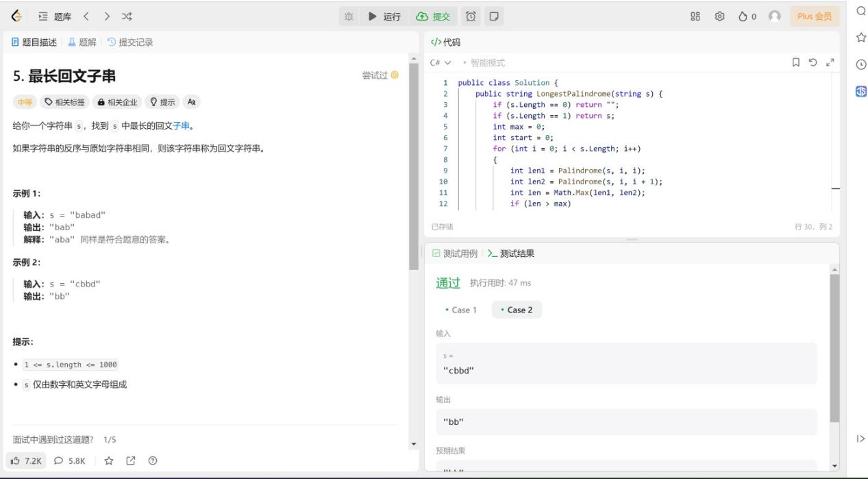
Task: Click the Ax font size icon
Action: pyautogui.click(x=192, y=102)
